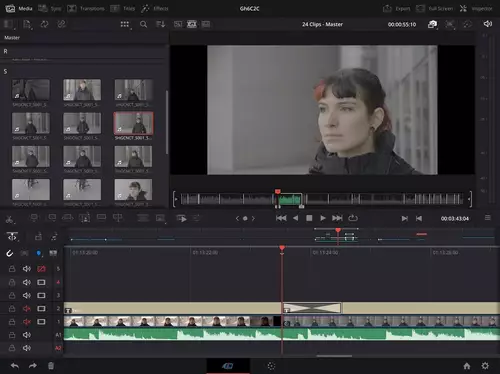Hide video track 3
Image resolution: width=500 pixels, height=374 pixels.
pos(41,295)
